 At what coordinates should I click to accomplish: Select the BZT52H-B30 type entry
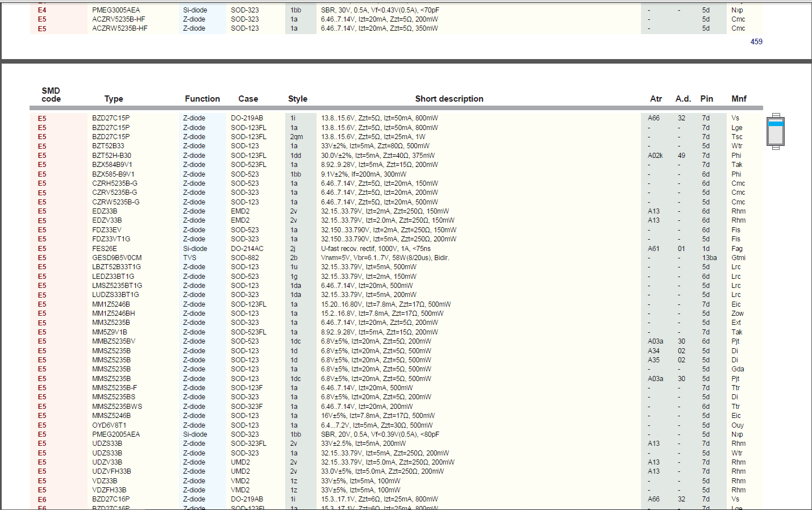click(x=111, y=156)
